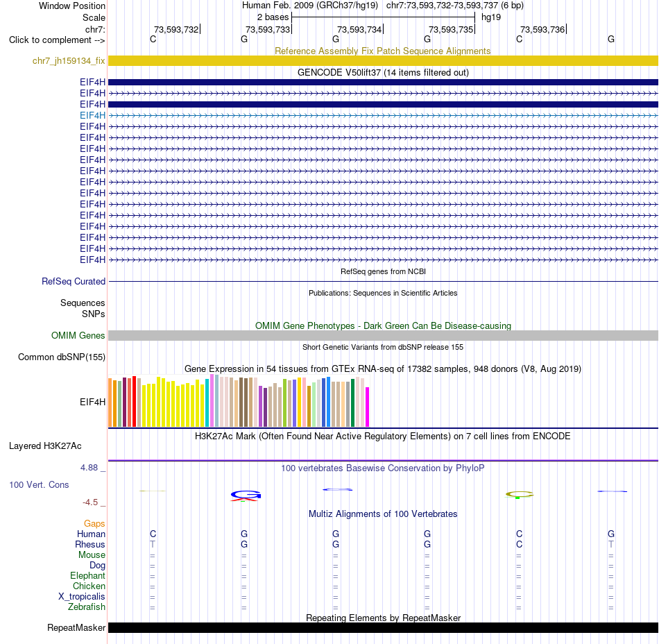Click the -4.5 lower PhyloP axis value
Screen dimensions: 659x644
90,502
